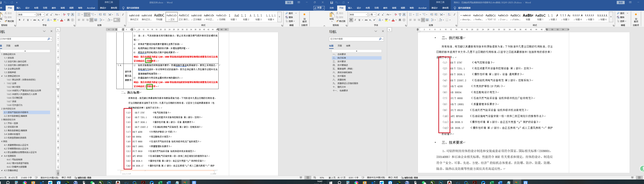Click the character shading icon in 附件2 window

point(400,20)
